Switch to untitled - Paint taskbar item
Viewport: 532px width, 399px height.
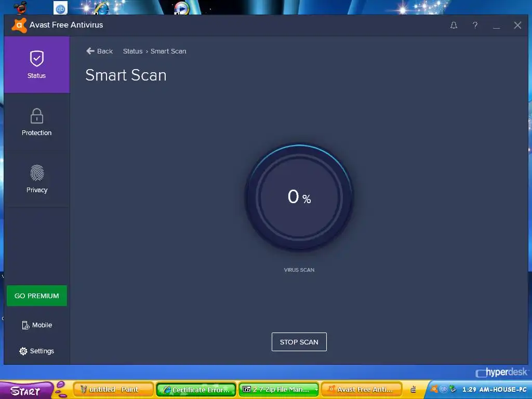coord(113,390)
